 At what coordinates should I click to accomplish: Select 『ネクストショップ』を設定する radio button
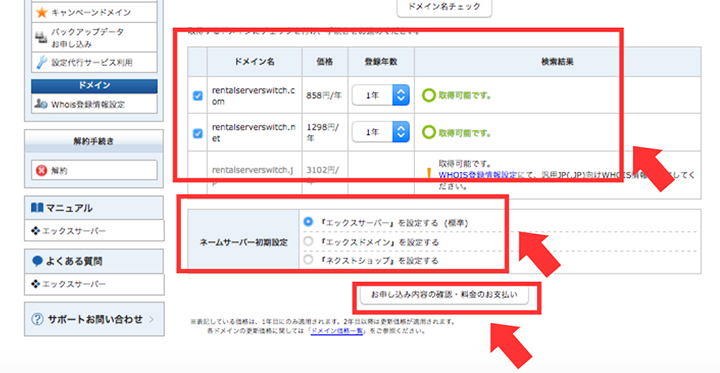308,260
